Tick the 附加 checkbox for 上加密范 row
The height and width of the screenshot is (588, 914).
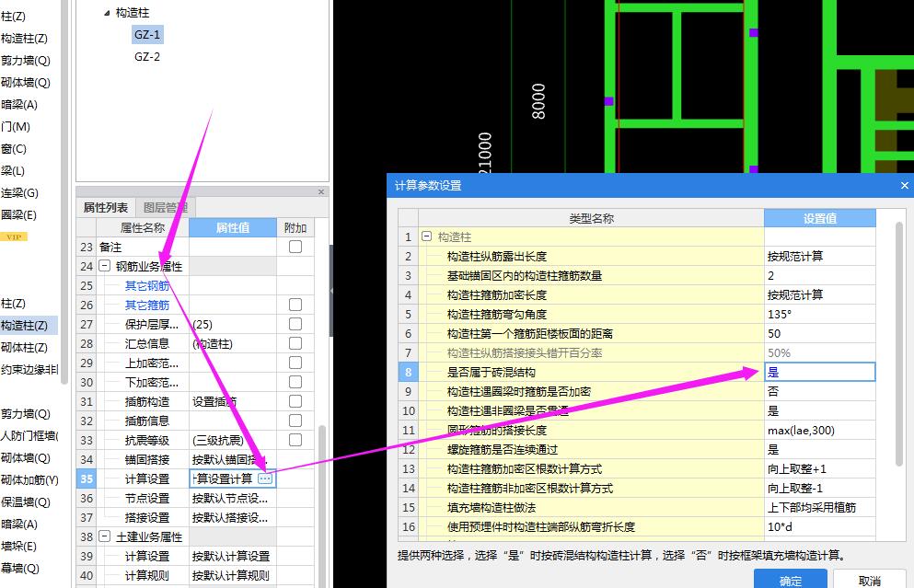coord(295,363)
